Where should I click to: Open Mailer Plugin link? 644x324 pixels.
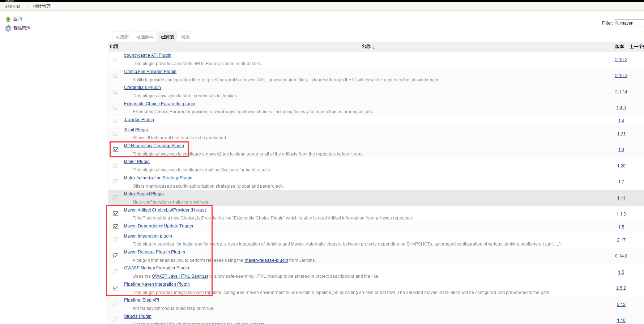(137, 162)
